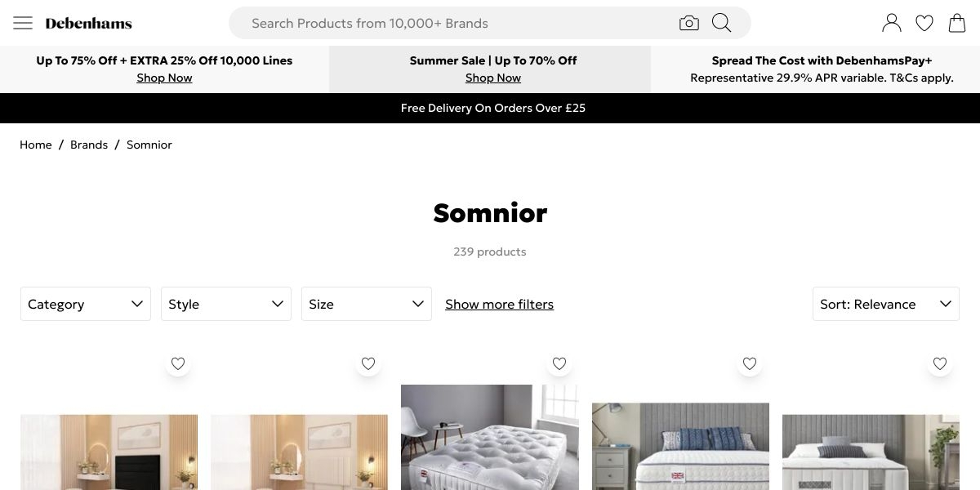The width and height of the screenshot is (980, 490).
Task: Click Brands in the breadcrumb
Action: (x=89, y=145)
